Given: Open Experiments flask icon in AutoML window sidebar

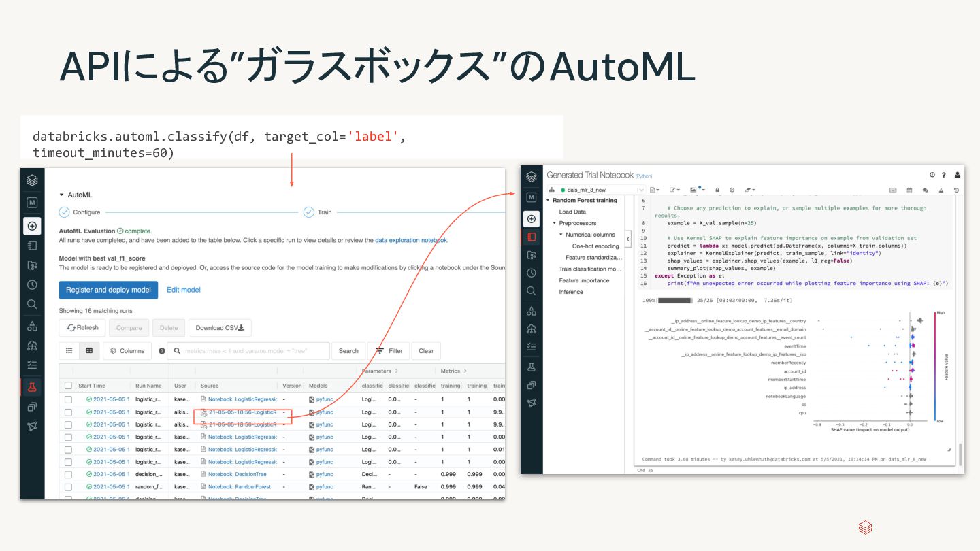Looking at the screenshot, I should (x=31, y=387).
